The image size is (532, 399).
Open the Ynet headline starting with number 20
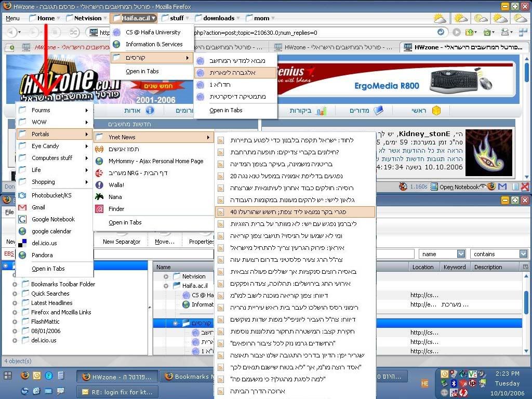[x=295, y=176]
